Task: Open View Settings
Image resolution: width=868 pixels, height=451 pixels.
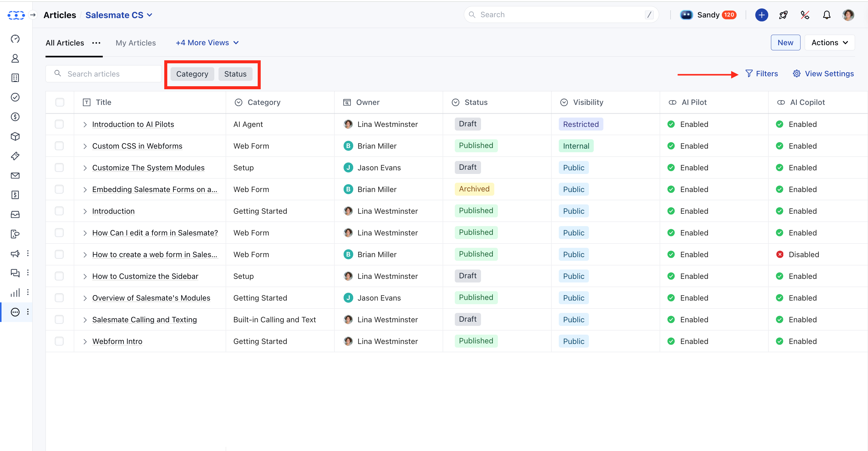Action: click(823, 74)
